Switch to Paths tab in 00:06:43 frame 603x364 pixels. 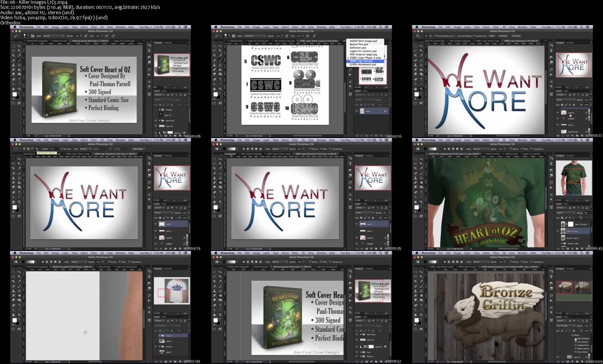point(566,204)
